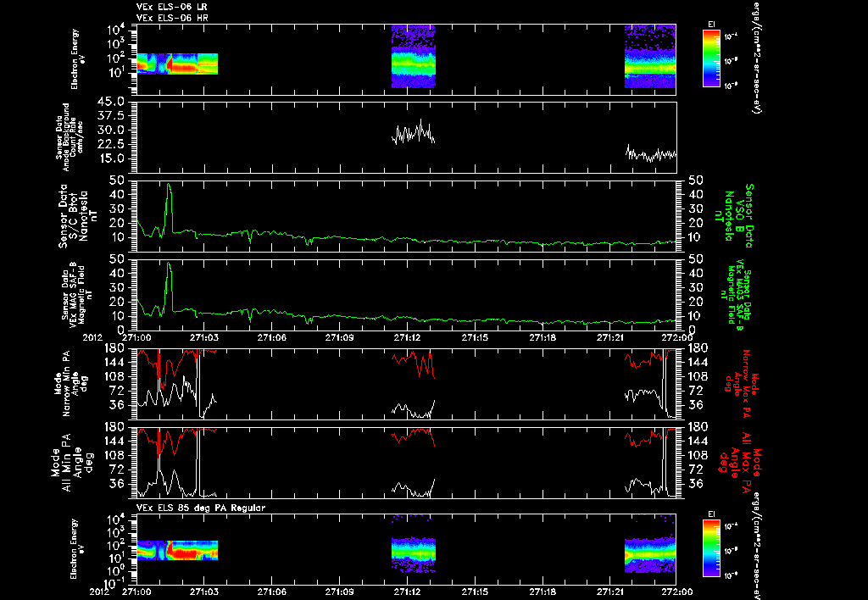This screenshot has width=868, height=600.
Task: Click the "271:21" label on the bottom time axis
Action: point(610,592)
